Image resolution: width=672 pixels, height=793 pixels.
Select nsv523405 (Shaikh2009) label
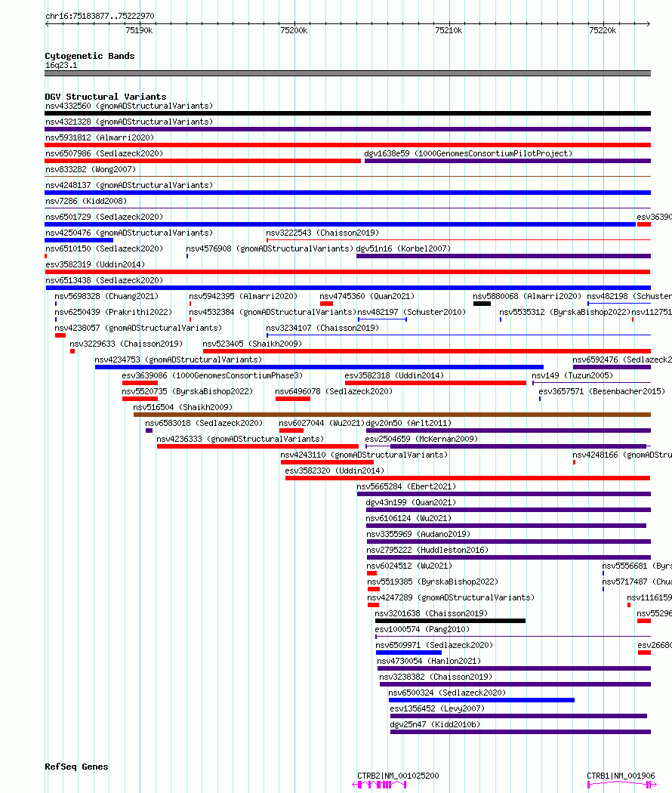coord(252,344)
